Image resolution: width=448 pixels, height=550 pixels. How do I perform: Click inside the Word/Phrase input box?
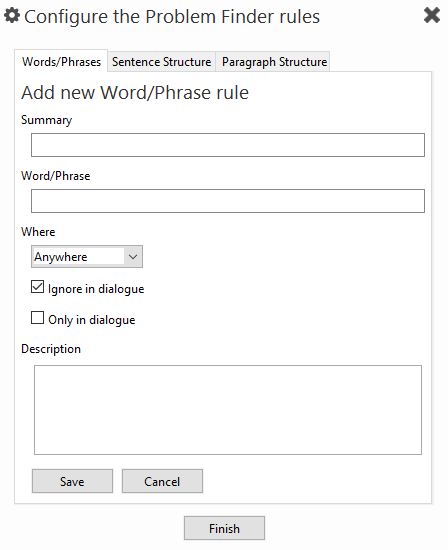pos(228,201)
